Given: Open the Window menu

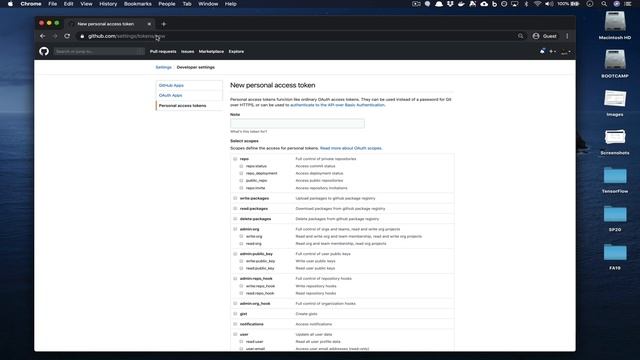Looking at the screenshot, I should click(208, 4).
